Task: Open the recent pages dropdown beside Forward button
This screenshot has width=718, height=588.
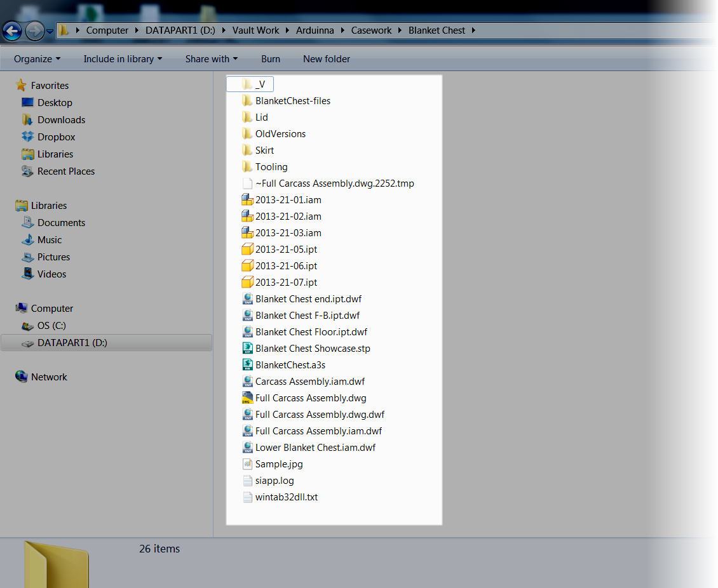Action: click(50, 30)
